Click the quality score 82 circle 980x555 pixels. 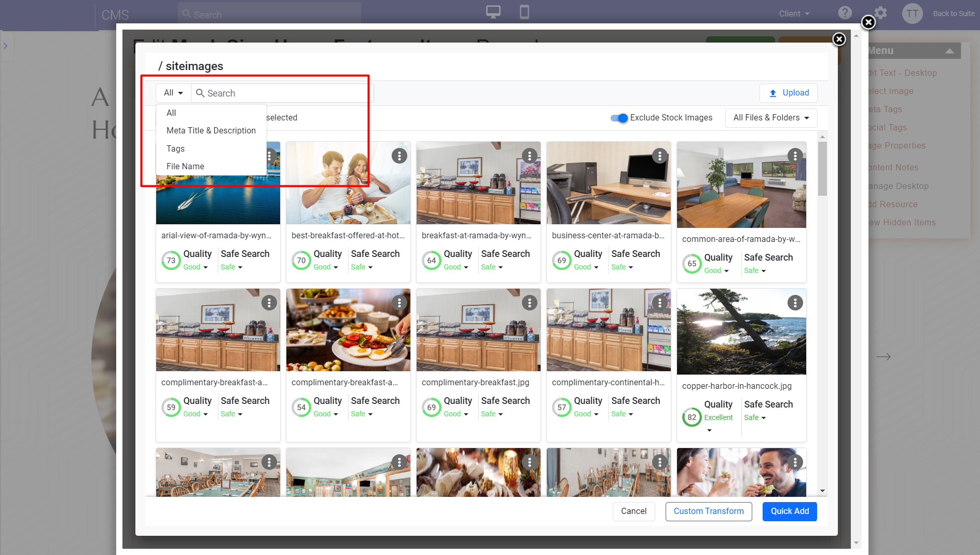pos(692,417)
